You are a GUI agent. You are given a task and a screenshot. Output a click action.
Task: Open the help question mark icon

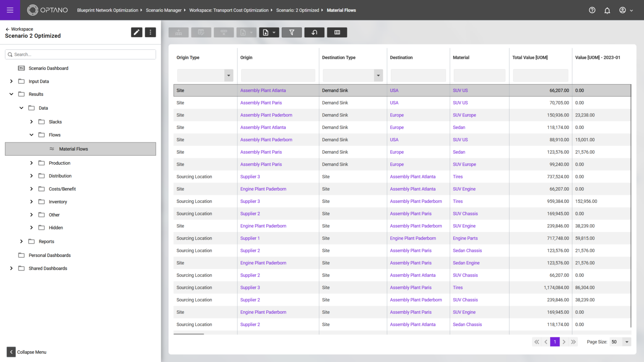point(592,10)
